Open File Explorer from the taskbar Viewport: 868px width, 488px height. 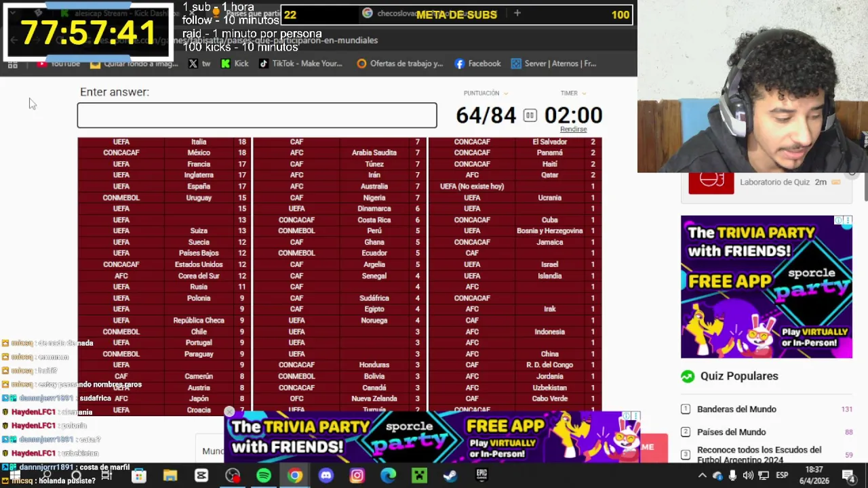(x=170, y=476)
